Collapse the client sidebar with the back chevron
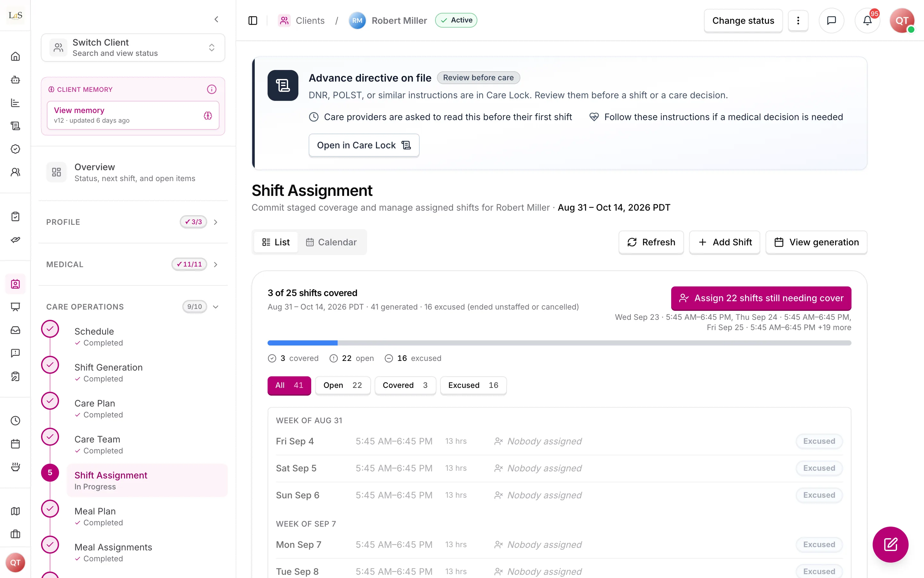This screenshot has width=924, height=578. tap(217, 19)
